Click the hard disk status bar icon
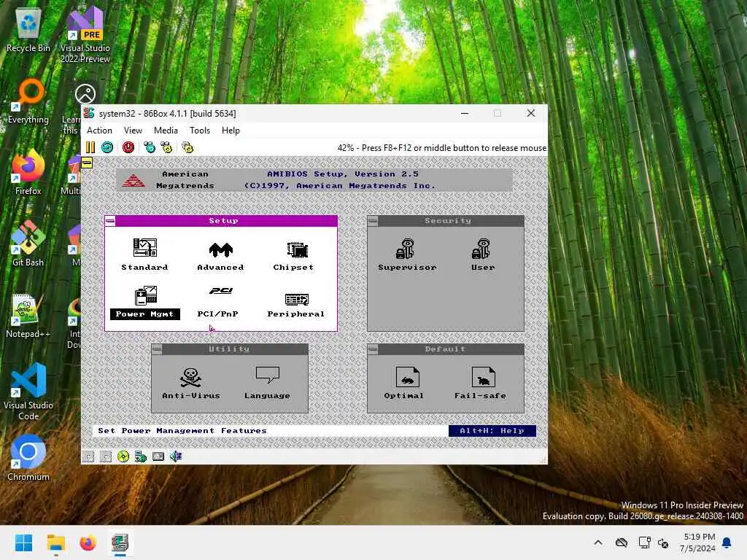The width and height of the screenshot is (747, 560). point(158,456)
